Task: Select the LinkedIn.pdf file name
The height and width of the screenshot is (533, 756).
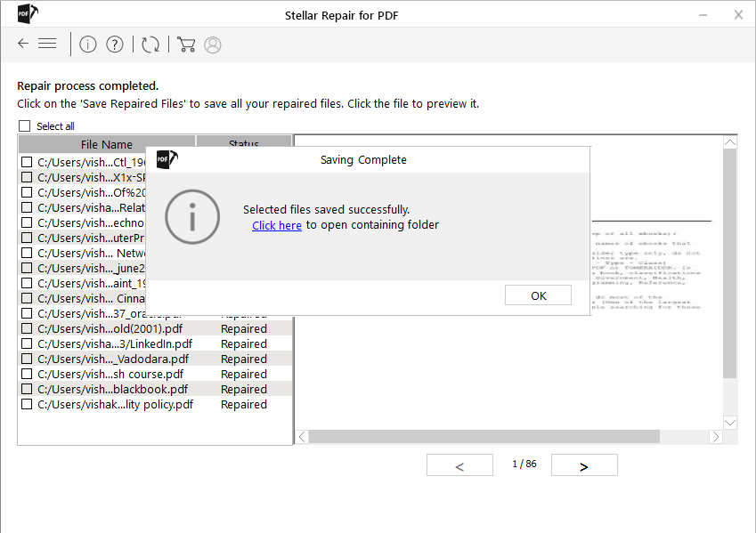Action: coord(115,344)
